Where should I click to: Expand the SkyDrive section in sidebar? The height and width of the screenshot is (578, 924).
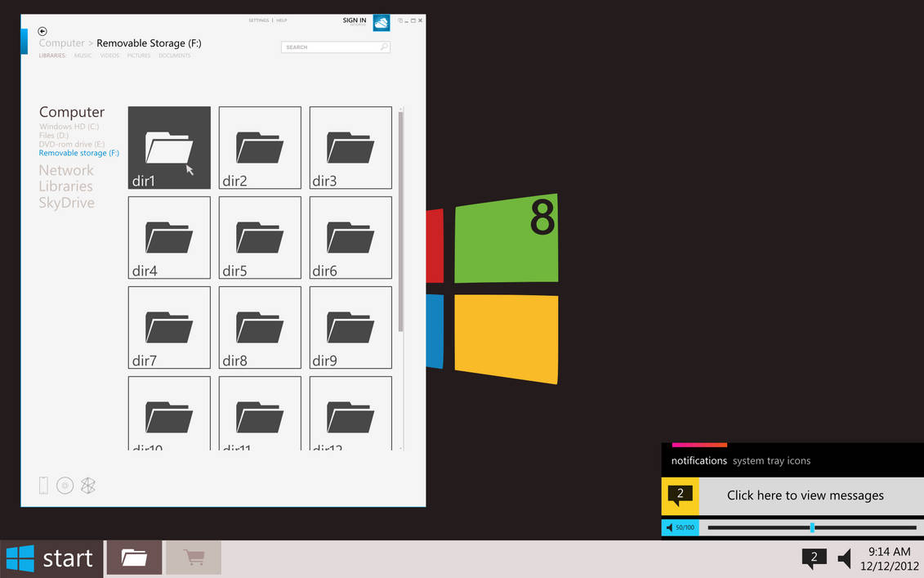coord(67,202)
